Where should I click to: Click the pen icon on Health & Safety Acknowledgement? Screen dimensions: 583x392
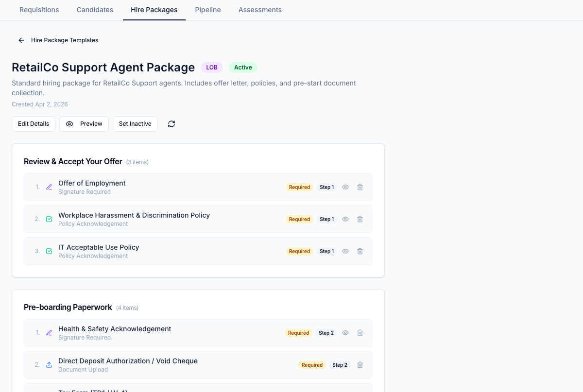(x=49, y=333)
